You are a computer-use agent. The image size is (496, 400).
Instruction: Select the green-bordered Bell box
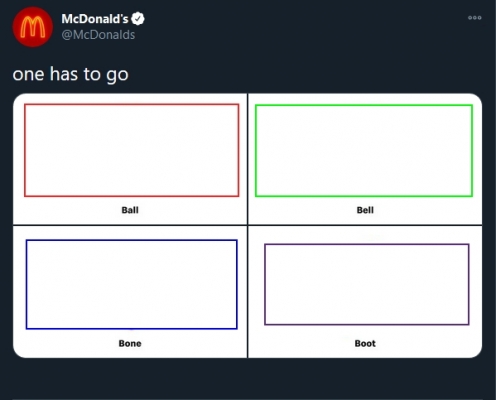click(364, 151)
